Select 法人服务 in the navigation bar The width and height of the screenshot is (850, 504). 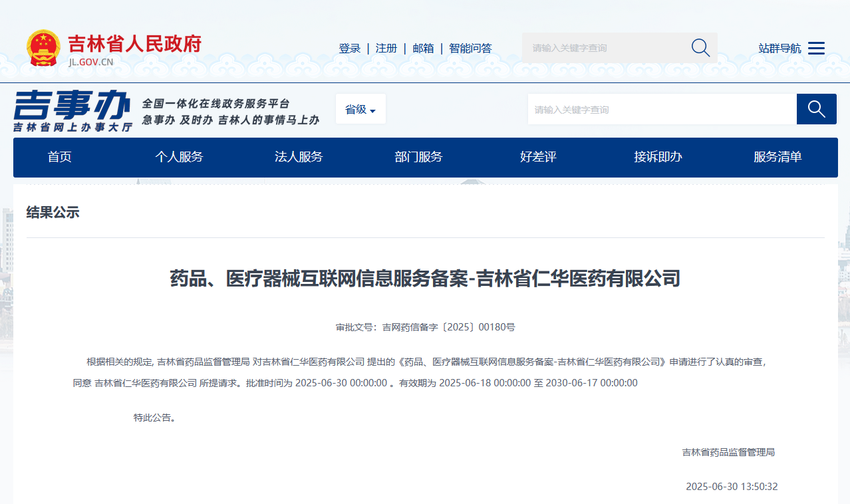pos(299,158)
